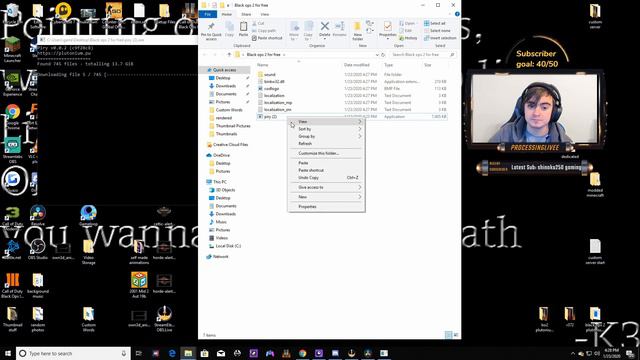This screenshot has width=640, height=360.
Task: Switch to large icons view toggle
Action: [456, 335]
